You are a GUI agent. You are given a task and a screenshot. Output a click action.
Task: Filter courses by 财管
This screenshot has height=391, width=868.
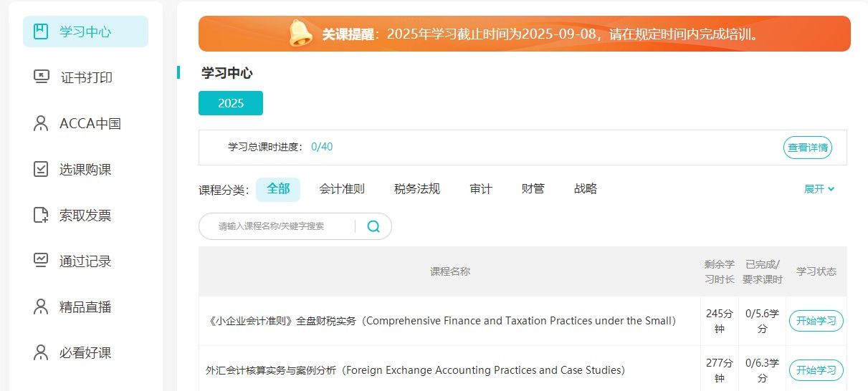click(x=533, y=189)
